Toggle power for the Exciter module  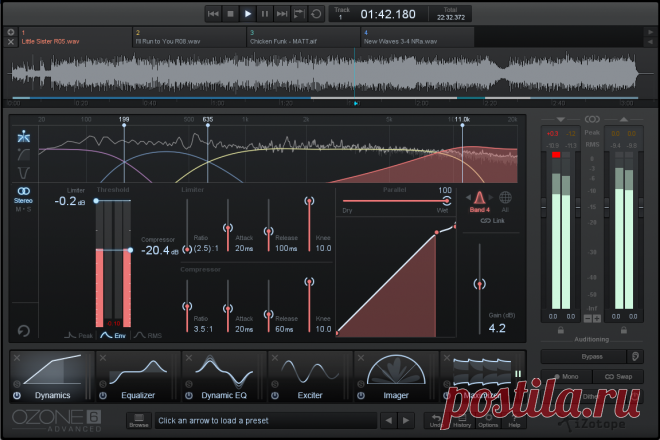coord(275,396)
